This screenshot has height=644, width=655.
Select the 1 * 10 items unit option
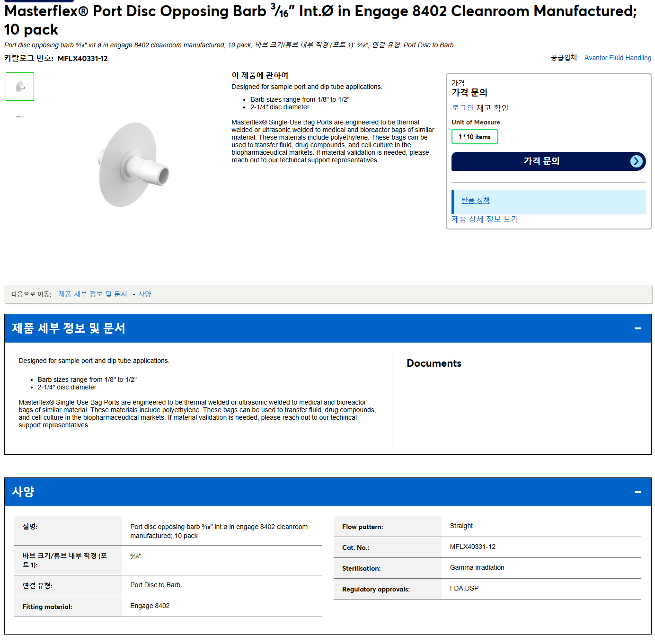coord(475,137)
